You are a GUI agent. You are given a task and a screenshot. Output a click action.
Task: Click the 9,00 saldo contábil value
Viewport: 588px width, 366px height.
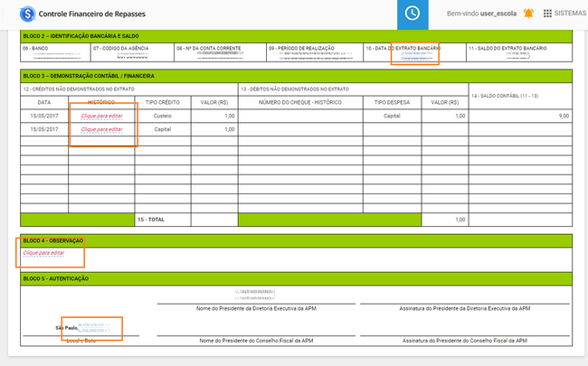pyautogui.click(x=564, y=117)
